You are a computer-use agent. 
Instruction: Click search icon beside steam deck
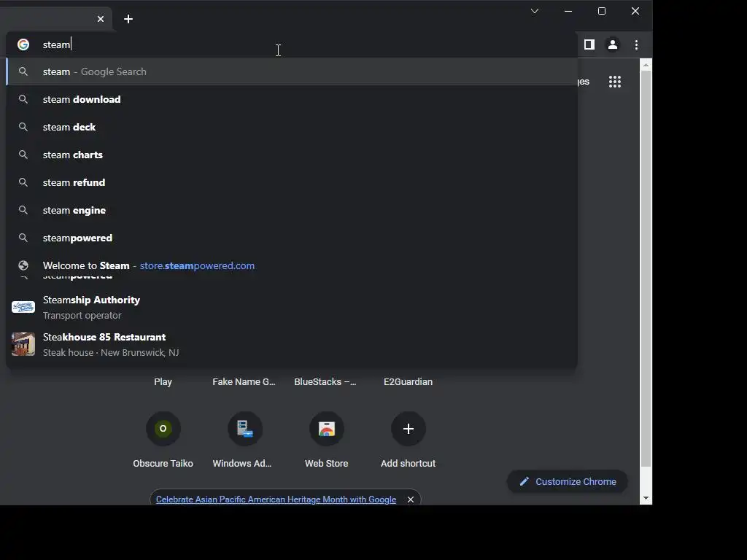point(23,127)
